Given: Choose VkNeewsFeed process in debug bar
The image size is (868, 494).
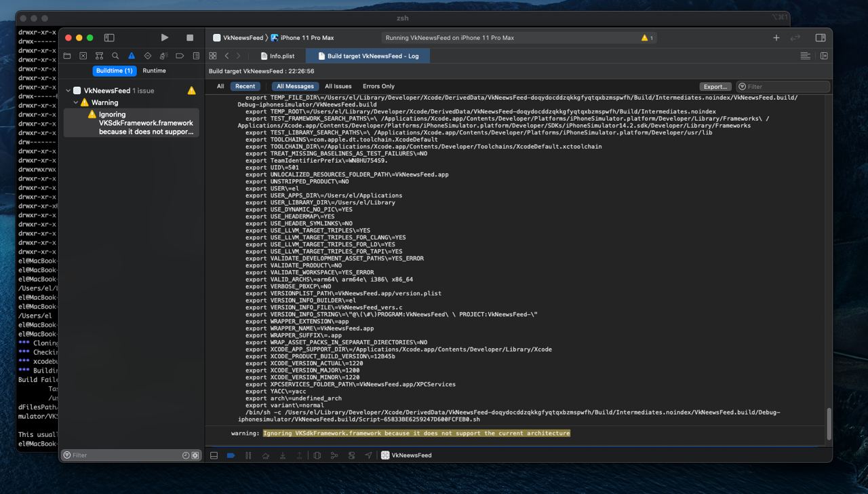Looking at the screenshot, I should pyautogui.click(x=406, y=455).
